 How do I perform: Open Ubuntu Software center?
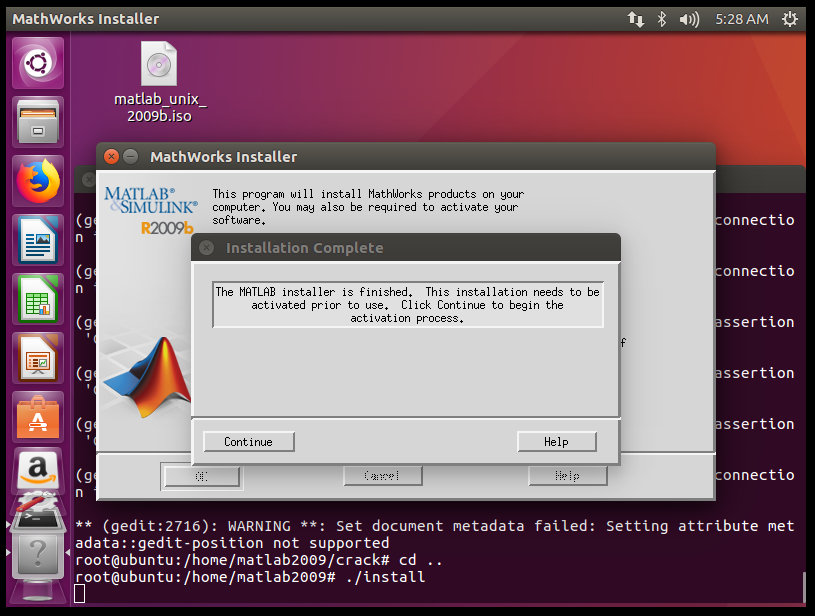click(x=38, y=417)
